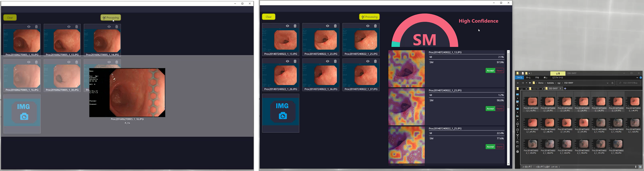
Task: Open ホーム ribbon tab in Explorer
Action: click(528, 77)
